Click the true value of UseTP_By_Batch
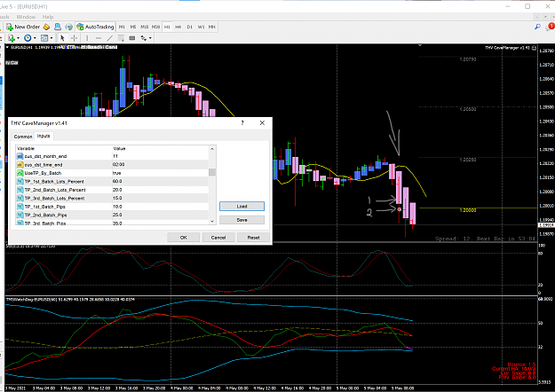555x392 pixels. click(161, 173)
